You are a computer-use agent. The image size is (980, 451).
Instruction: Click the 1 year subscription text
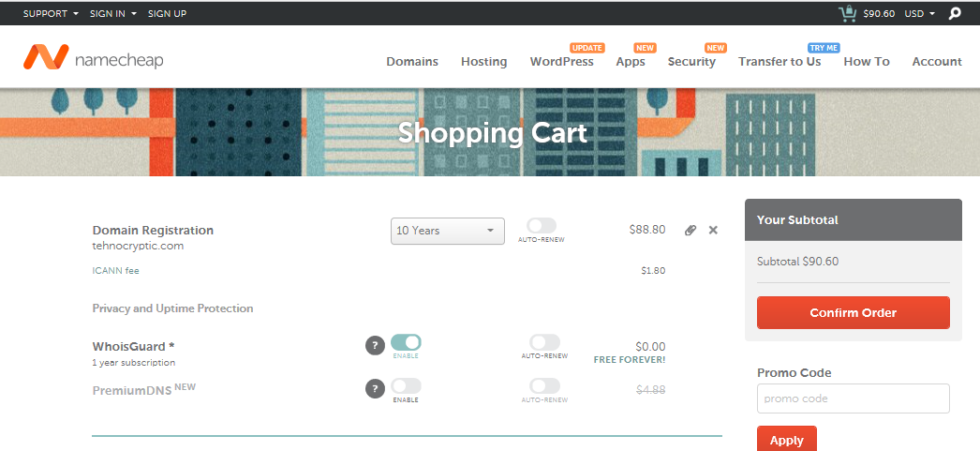pos(134,363)
